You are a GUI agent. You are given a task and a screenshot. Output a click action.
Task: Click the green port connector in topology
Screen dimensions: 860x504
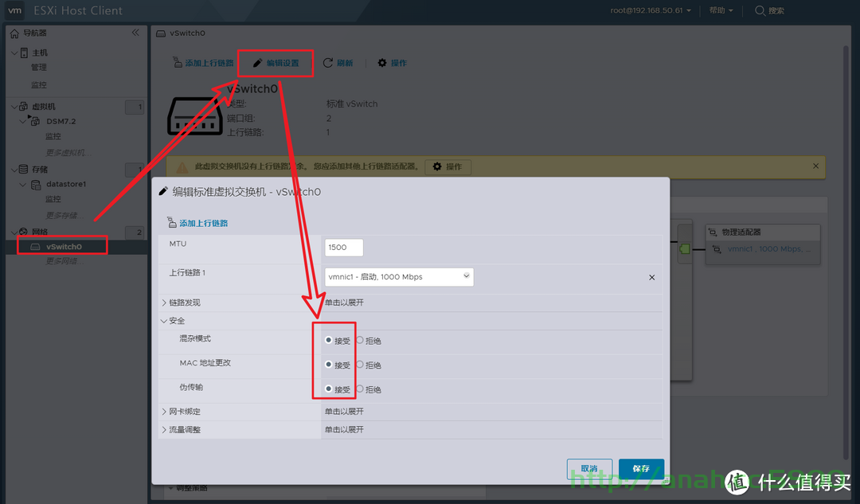tap(685, 249)
